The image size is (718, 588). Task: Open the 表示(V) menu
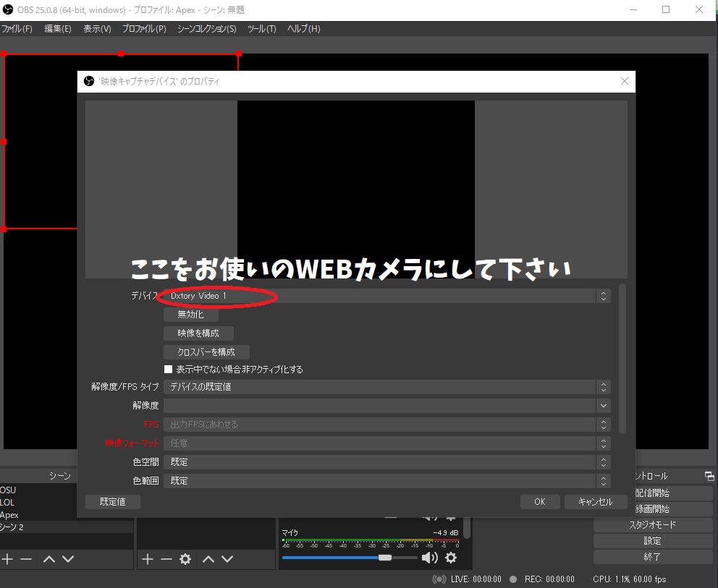[x=97, y=29]
